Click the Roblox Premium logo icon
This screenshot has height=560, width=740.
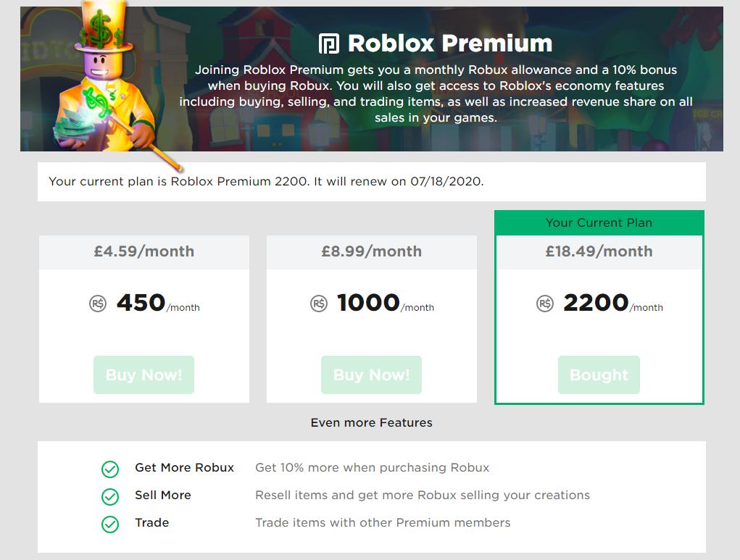pos(329,44)
